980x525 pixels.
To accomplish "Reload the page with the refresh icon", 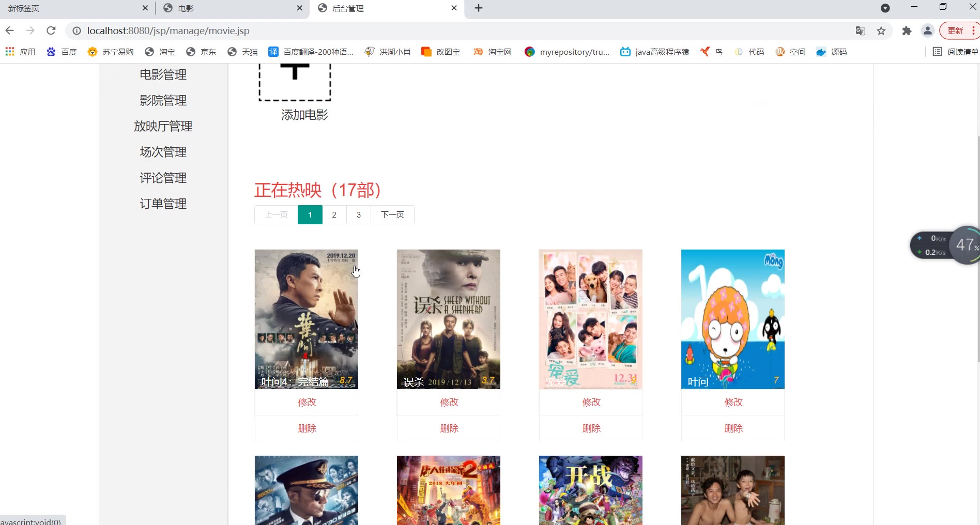I will pyautogui.click(x=51, y=30).
